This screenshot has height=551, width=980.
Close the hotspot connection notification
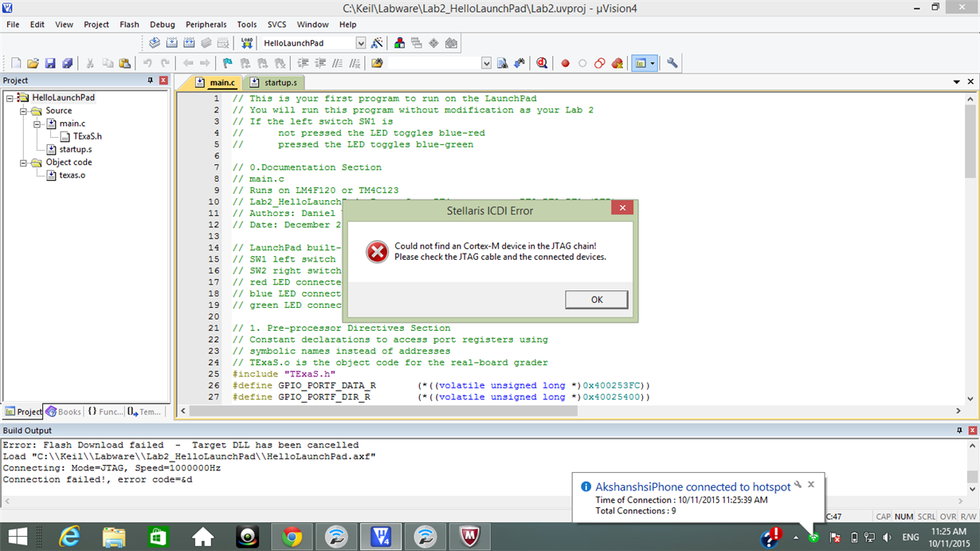click(x=811, y=484)
